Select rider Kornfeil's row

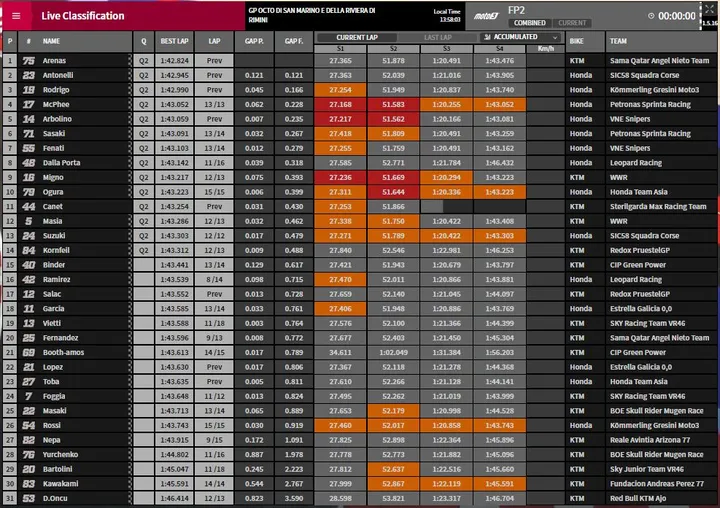(360, 250)
